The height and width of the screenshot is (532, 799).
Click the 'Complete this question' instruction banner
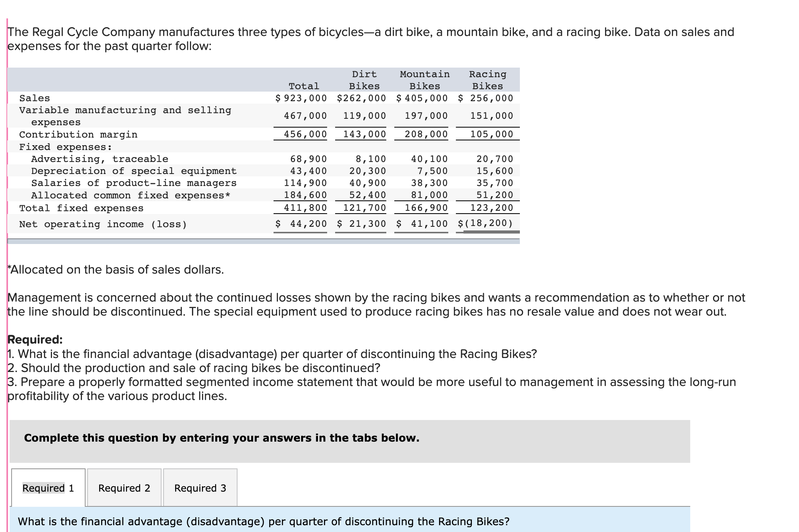coord(222,438)
